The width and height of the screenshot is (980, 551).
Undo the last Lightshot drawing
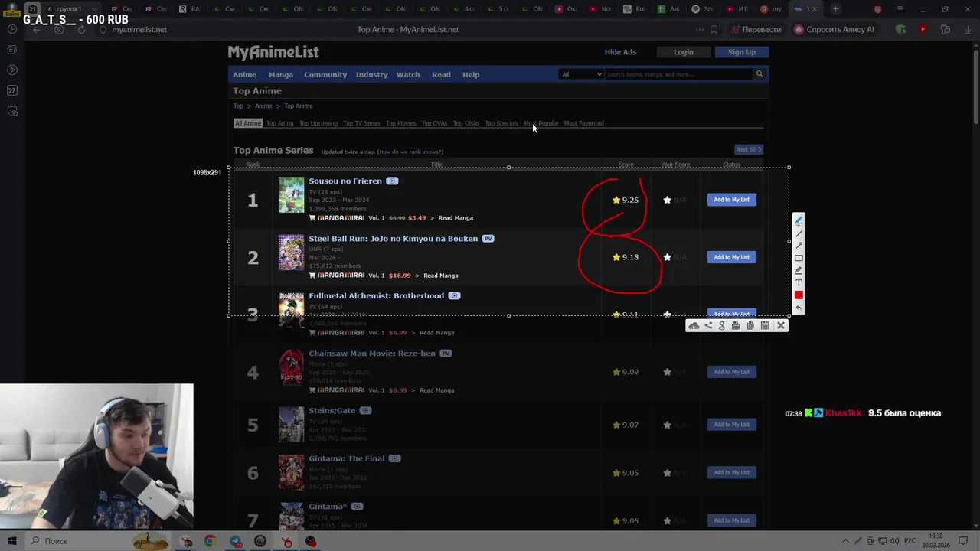799,308
